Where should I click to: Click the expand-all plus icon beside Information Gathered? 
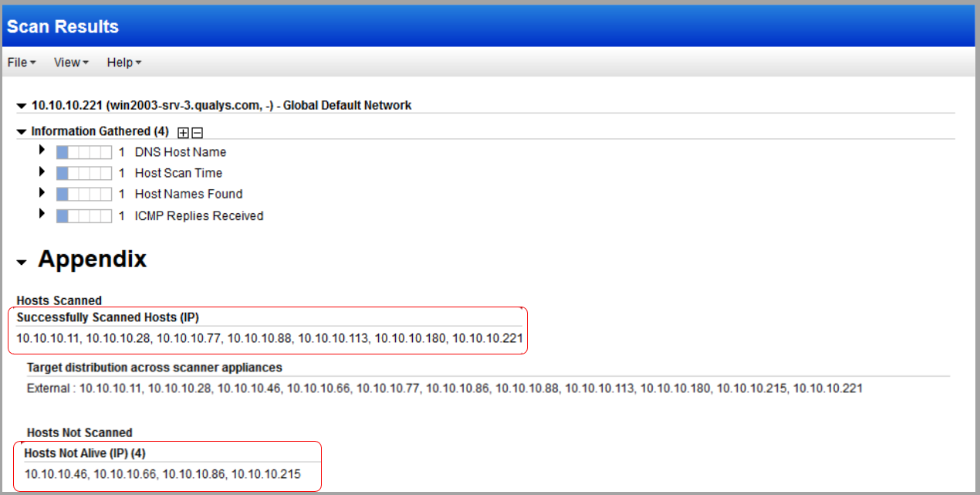(183, 133)
